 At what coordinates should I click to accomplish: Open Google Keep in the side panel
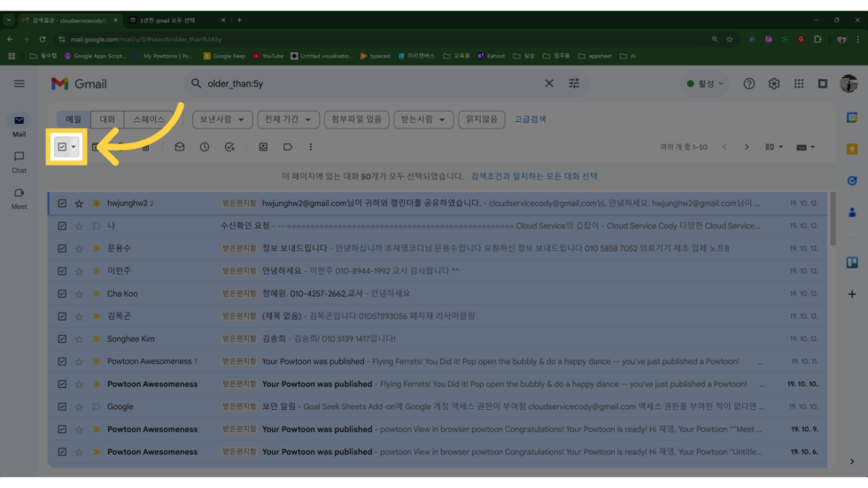pyautogui.click(x=852, y=149)
